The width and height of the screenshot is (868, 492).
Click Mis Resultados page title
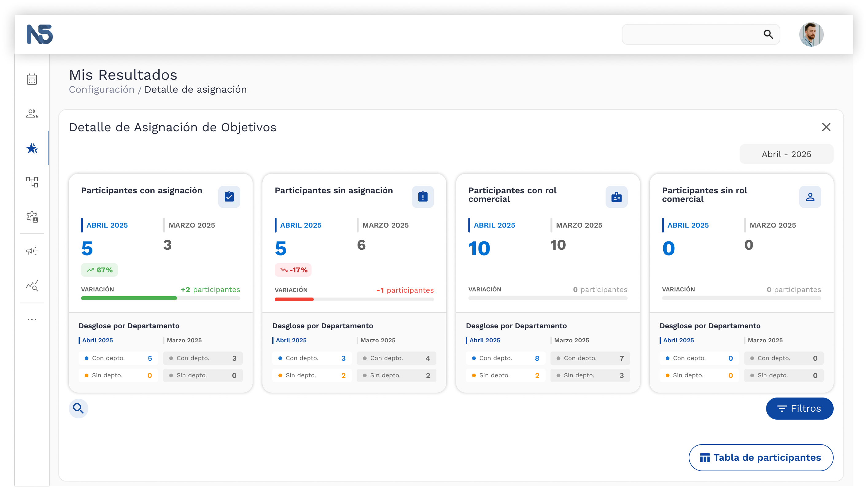click(123, 75)
